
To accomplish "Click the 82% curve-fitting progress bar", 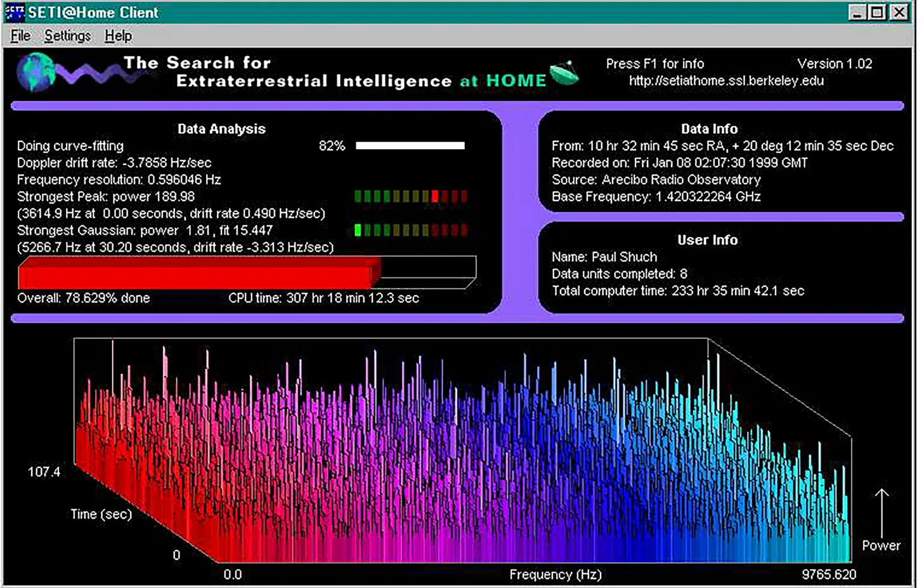I will point(411,145).
